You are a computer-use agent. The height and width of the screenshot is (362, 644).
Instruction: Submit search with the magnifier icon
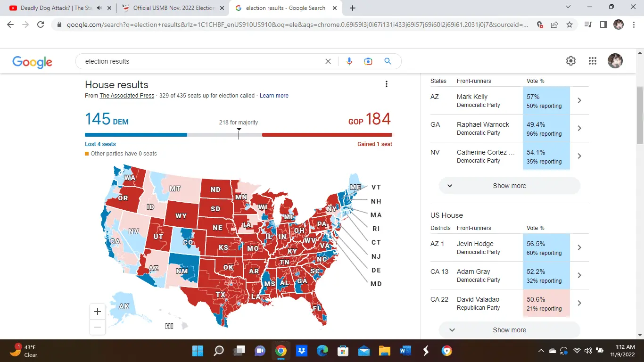[388, 61]
